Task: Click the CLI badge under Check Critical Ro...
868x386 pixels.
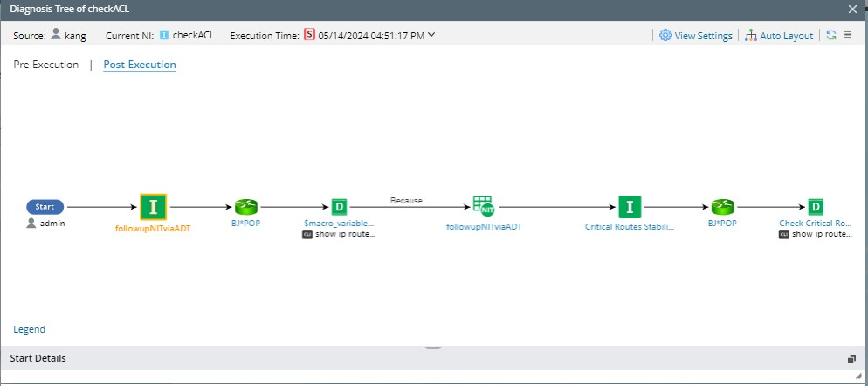Action: [784, 234]
